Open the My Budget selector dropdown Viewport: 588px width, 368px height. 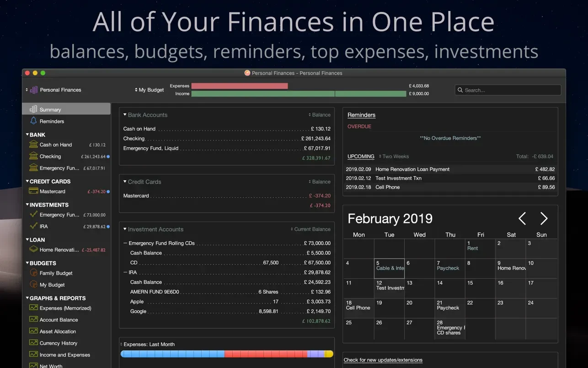[x=149, y=90]
